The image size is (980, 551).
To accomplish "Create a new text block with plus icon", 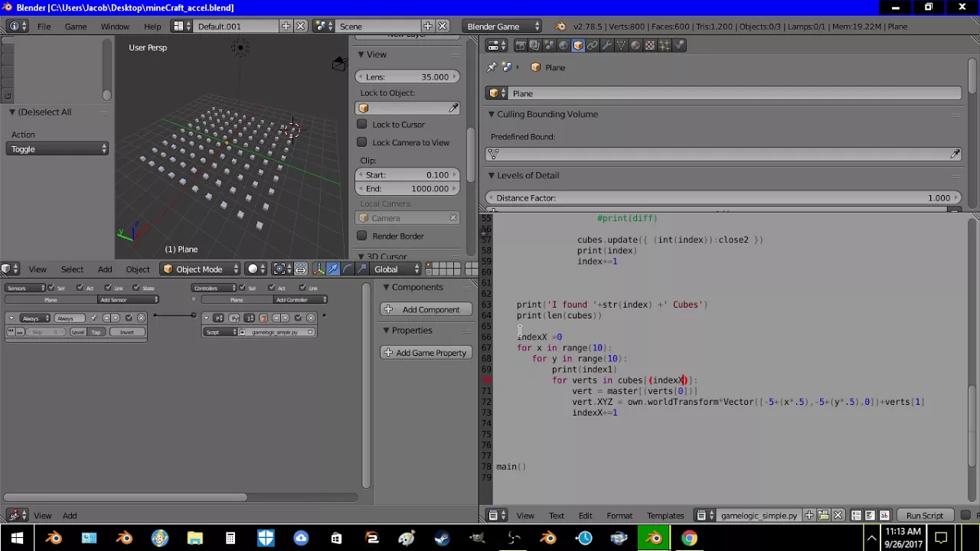I will point(809,515).
